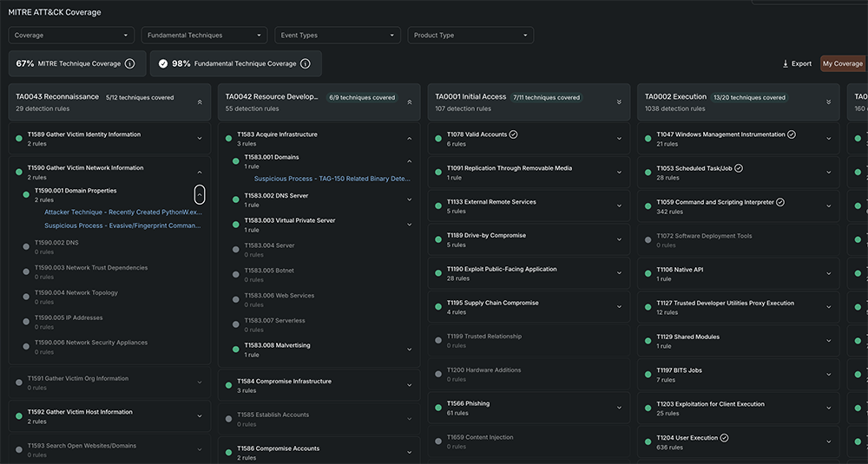
Task: Collapse T1590 Gather Victim Network Information
Action: (200, 173)
